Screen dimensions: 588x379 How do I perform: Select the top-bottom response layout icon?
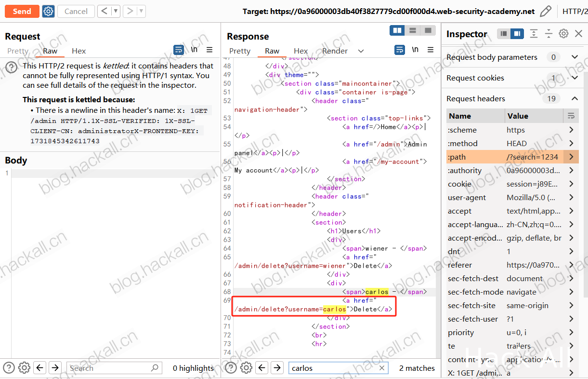(413, 30)
